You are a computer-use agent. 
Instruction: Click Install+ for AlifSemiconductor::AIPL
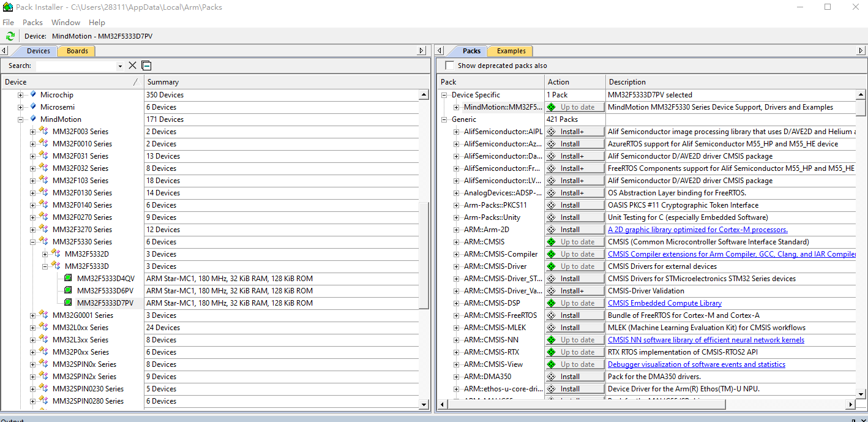[575, 132]
